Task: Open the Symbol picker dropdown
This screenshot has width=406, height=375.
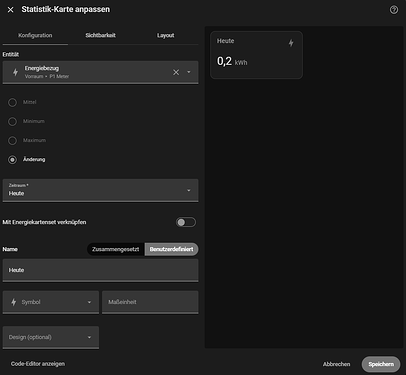Action: (x=51, y=302)
